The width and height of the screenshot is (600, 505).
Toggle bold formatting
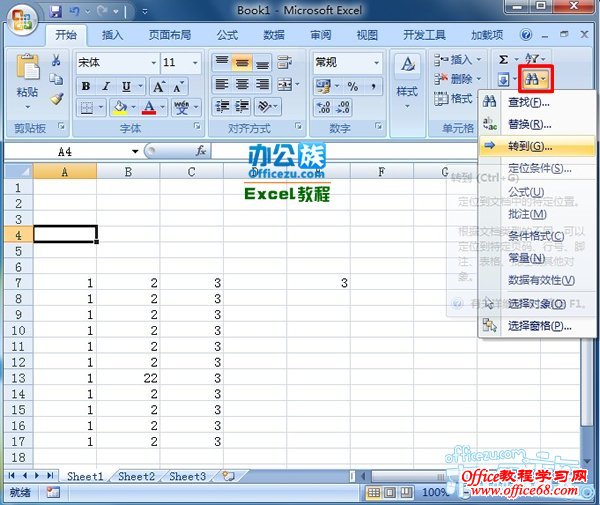(x=86, y=86)
